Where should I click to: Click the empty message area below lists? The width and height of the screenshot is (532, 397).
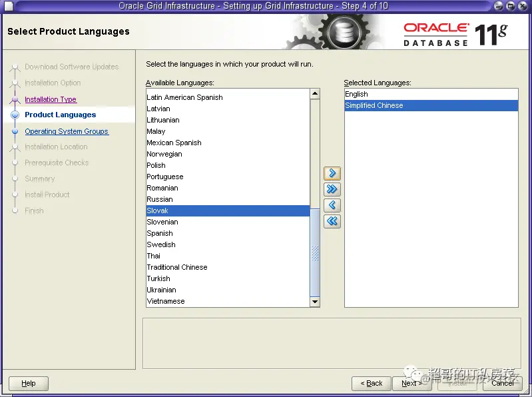click(332, 344)
